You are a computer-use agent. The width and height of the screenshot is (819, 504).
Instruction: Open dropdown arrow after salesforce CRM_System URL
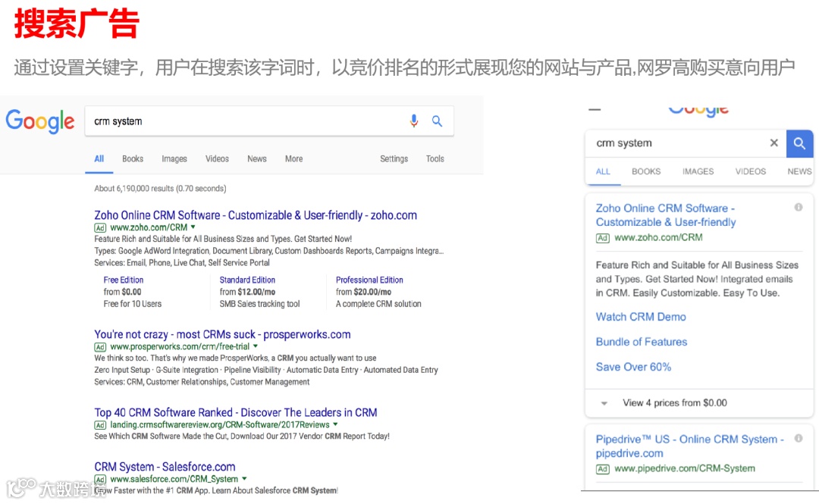click(x=244, y=479)
